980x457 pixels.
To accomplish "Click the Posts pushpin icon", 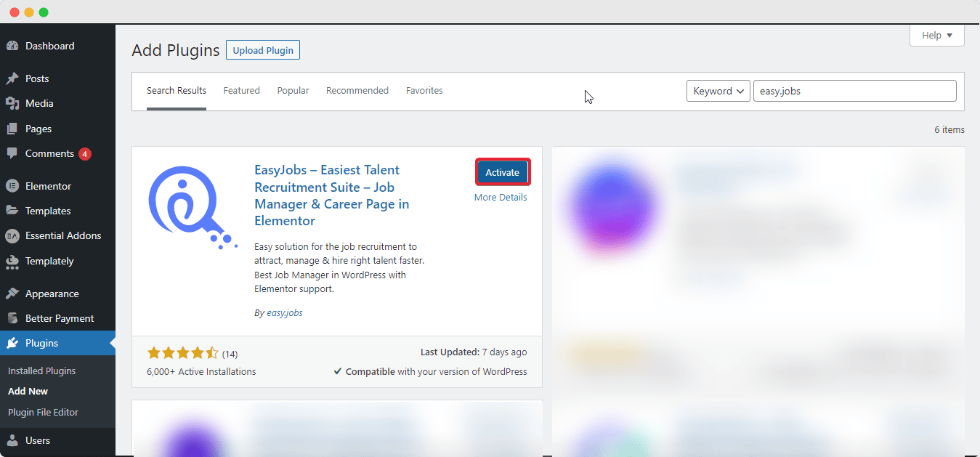I will pos(12,78).
